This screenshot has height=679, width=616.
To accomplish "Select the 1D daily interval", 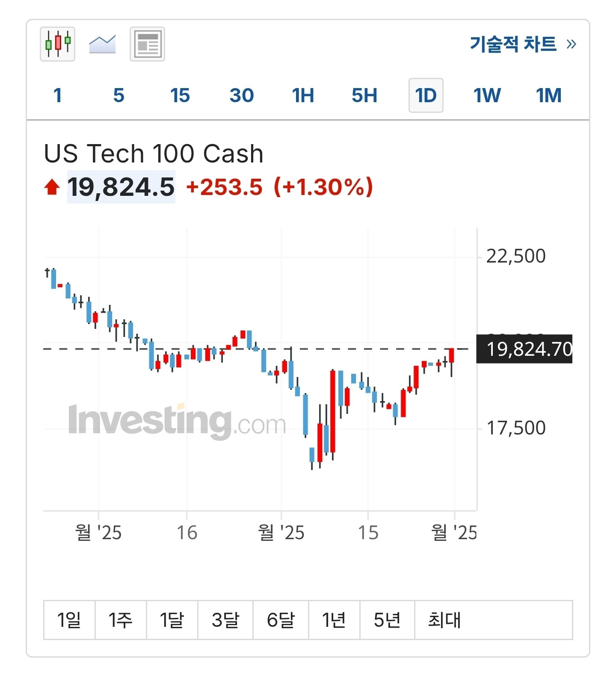I will coord(426,95).
